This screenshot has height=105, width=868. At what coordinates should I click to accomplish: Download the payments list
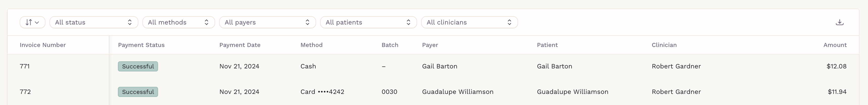[840, 22]
